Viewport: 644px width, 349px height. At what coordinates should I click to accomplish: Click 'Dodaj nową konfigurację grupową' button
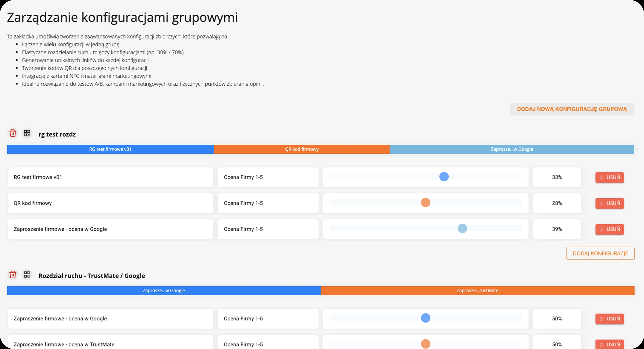[x=572, y=109]
